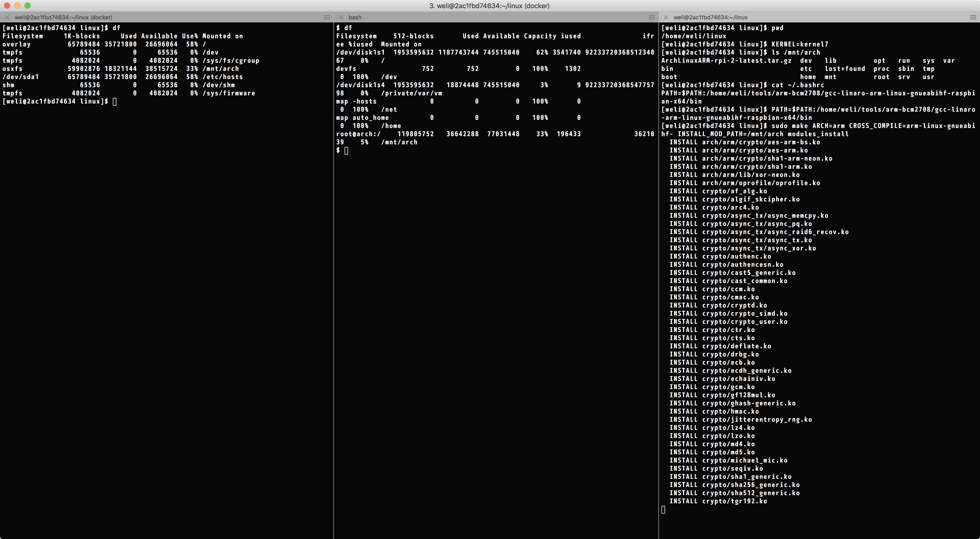Open the left docker pane's hamburger menu
Viewport: 980px width, 539px height.
[x=326, y=18]
